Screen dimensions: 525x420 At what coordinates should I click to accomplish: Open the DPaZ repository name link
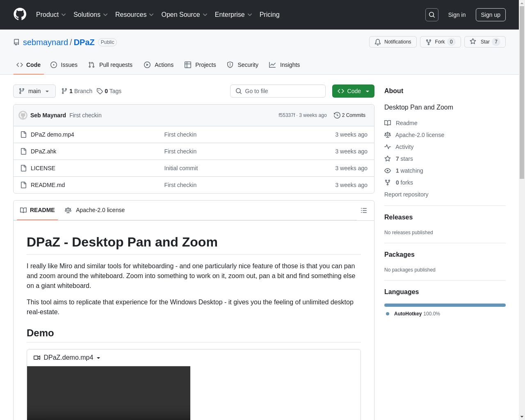pyautogui.click(x=84, y=42)
